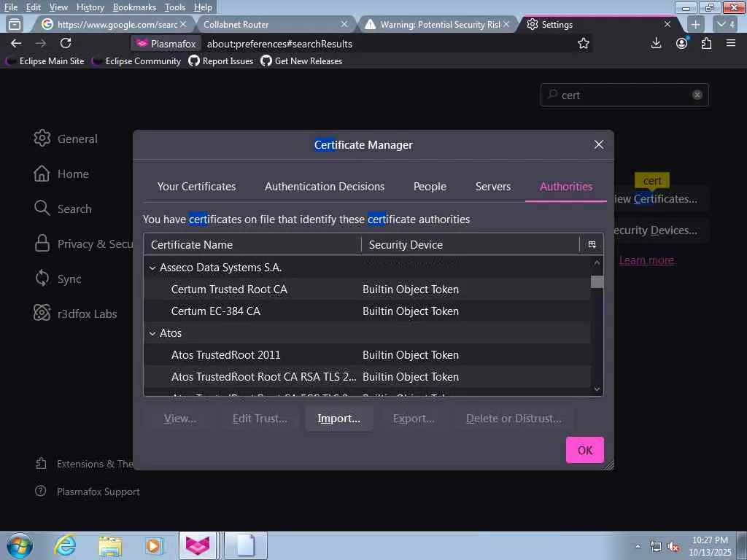The width and height of the screenshot is (747, 560).
Task: Show hidden system tray icons
Action: (638, 547)
